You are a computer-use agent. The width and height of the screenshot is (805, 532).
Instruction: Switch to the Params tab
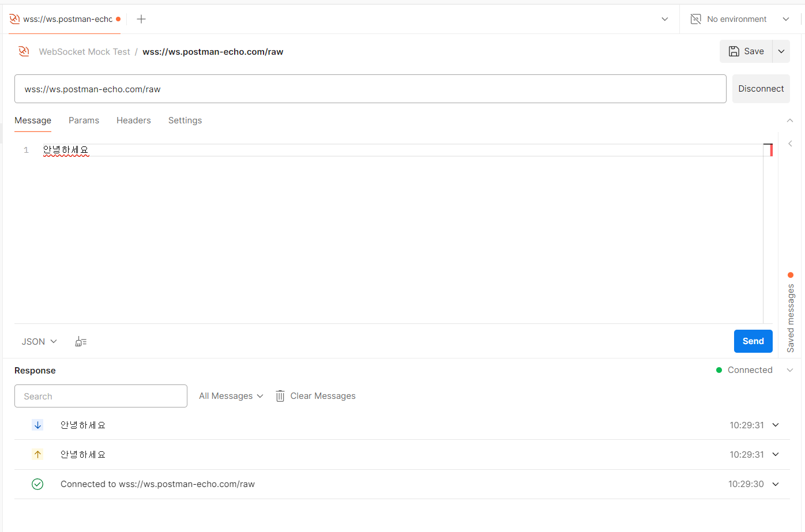(x=84, y=120)
